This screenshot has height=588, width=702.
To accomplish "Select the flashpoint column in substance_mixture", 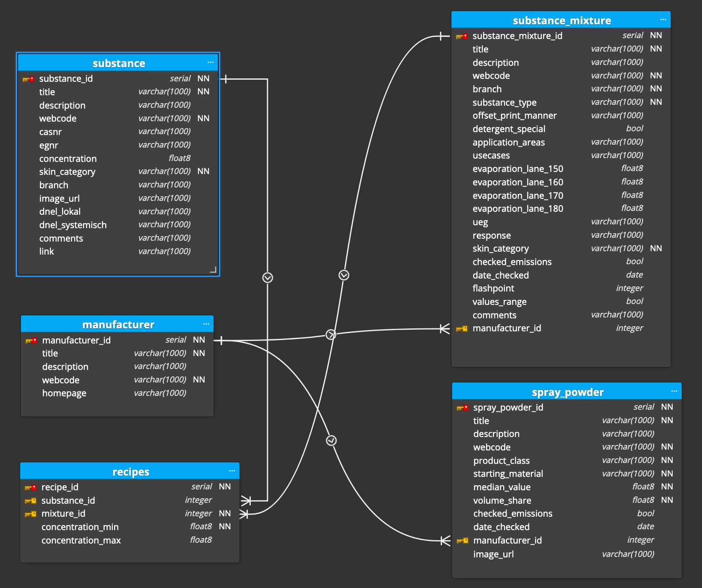I will click(493, 289).
